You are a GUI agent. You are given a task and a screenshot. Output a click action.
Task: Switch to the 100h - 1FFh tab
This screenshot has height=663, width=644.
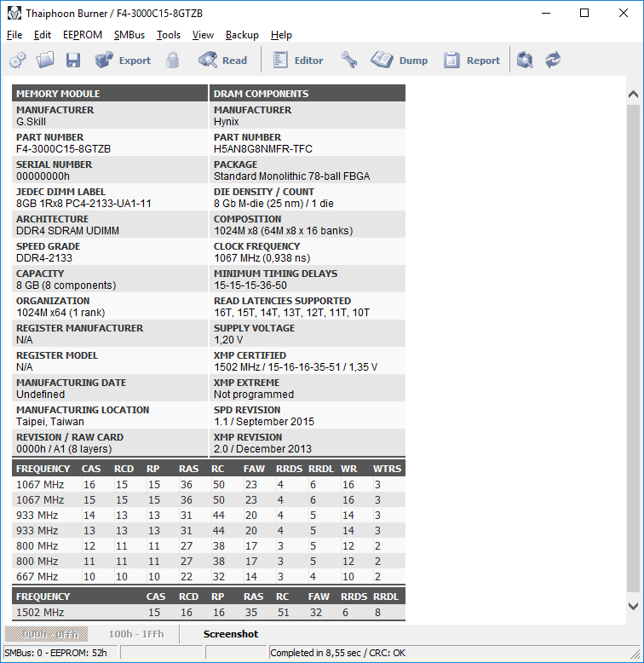(136, 634)
